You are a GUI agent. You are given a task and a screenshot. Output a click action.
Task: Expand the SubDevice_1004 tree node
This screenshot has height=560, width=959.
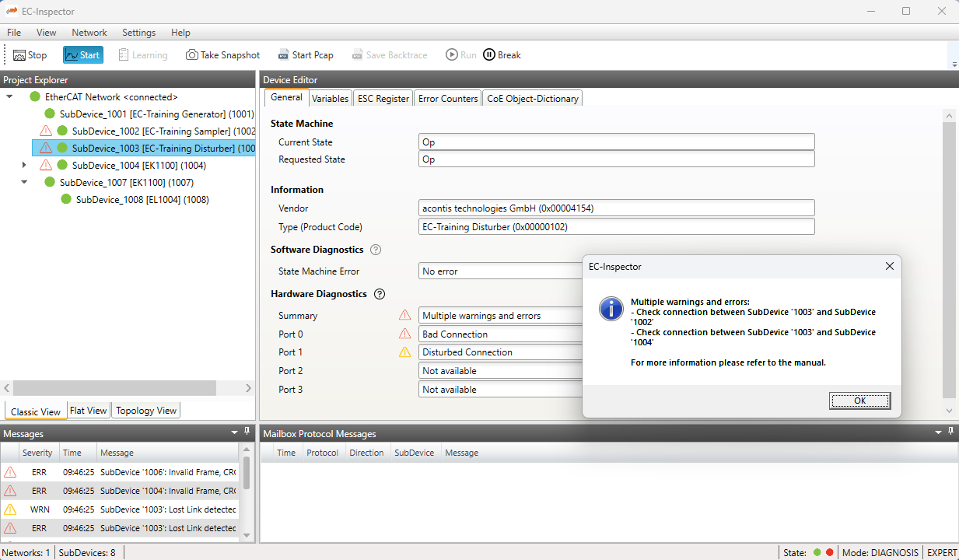tap(24, 165)
